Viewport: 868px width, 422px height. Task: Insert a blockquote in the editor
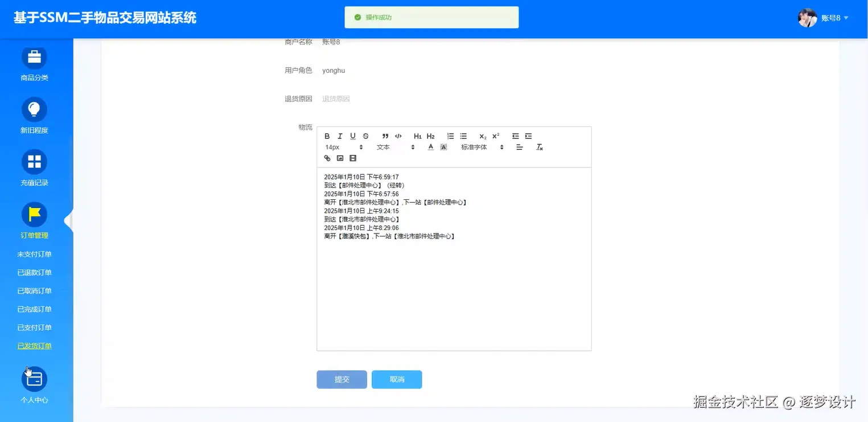click(385, 136)
